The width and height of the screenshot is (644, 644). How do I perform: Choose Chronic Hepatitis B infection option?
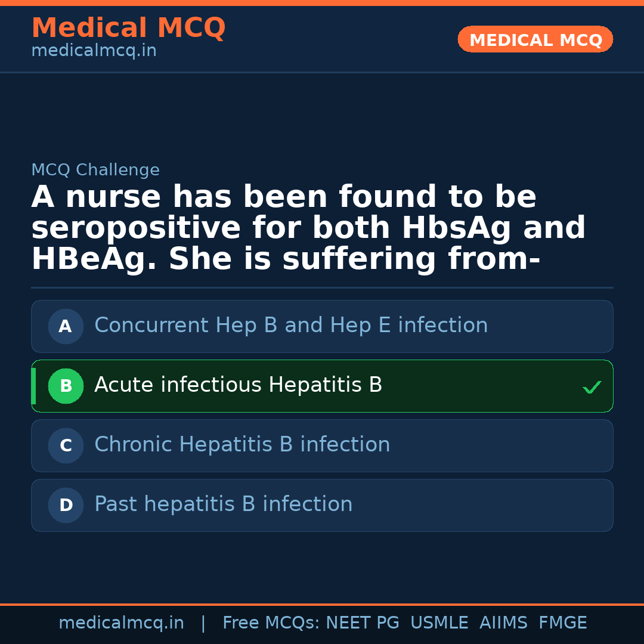(242, 445)
